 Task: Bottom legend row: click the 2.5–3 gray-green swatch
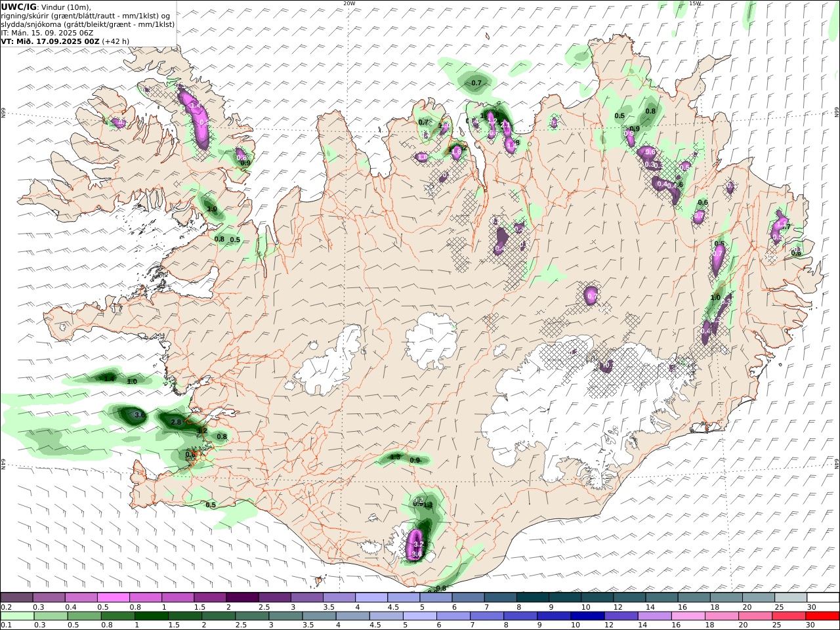[253, 616]
